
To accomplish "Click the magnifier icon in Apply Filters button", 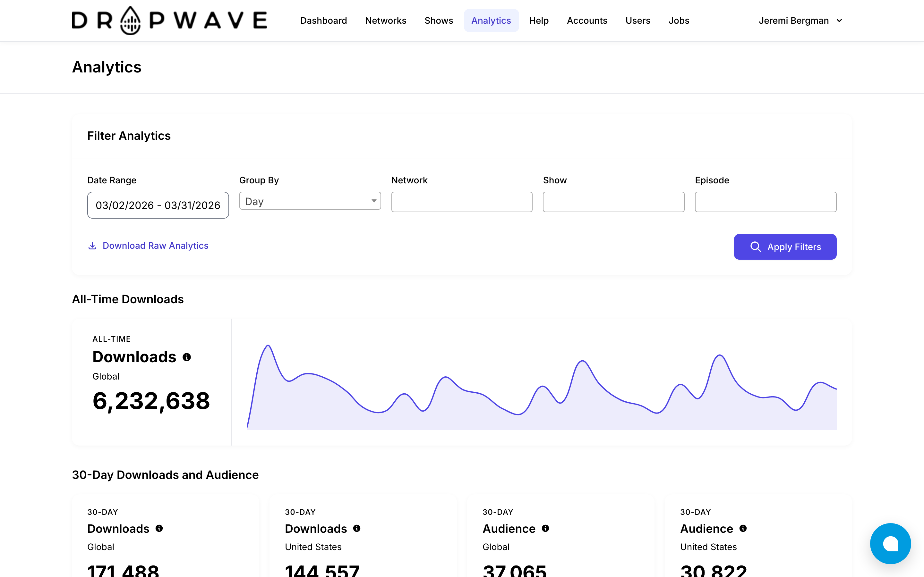I will pyautogui.click(x=756, y=247).
